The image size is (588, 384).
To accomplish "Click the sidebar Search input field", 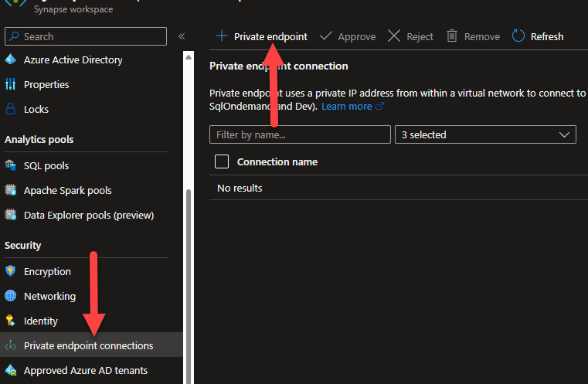I will [x=86, y=36].
